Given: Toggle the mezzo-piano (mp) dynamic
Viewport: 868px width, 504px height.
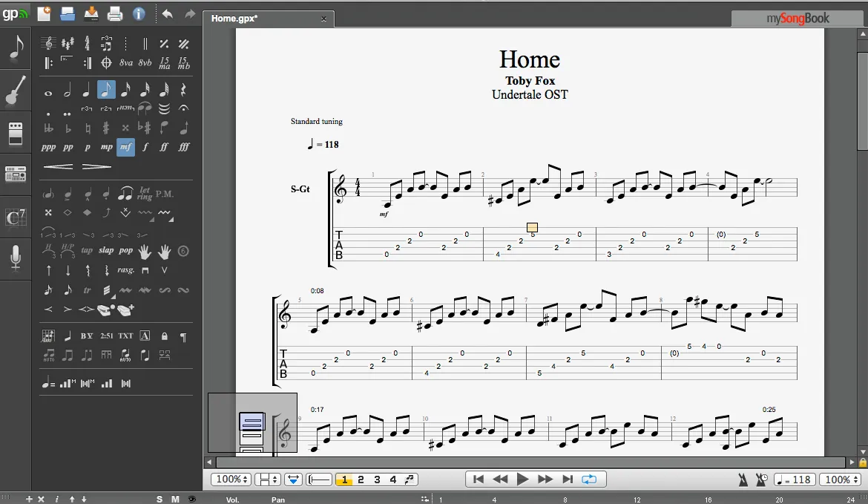Looking at the screenshot, I should pos(106,147).
